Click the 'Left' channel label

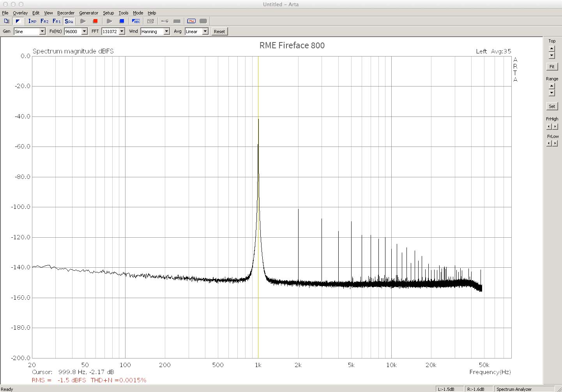(481, 51)
